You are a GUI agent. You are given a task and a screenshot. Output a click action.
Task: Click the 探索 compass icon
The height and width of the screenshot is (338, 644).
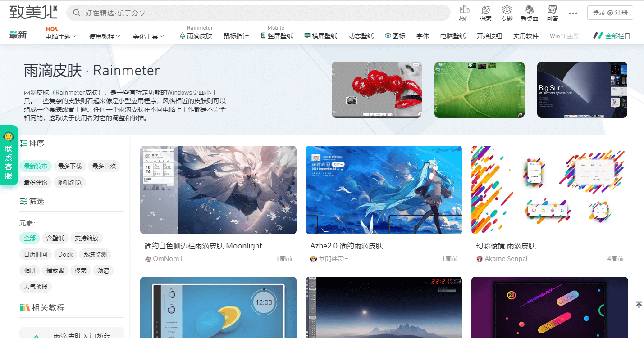(486, 10)
